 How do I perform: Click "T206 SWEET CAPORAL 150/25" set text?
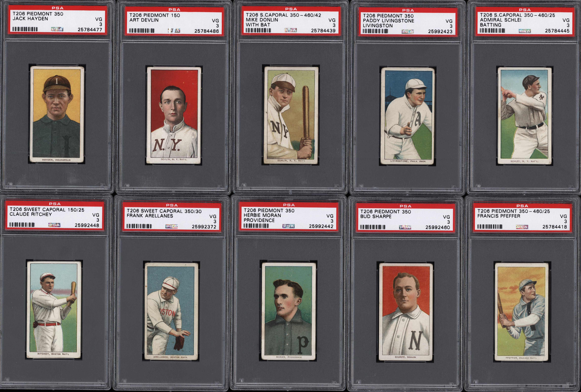coord(47,210)
